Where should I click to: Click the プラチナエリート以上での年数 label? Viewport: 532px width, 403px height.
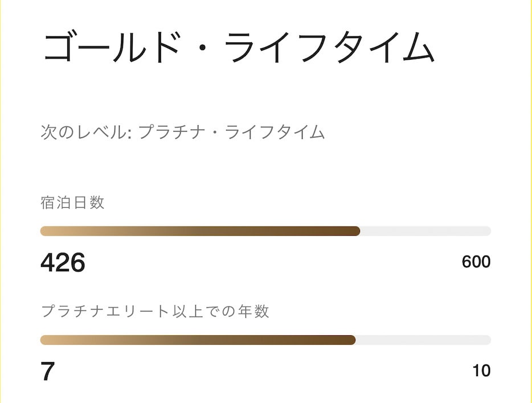[155, 311]
